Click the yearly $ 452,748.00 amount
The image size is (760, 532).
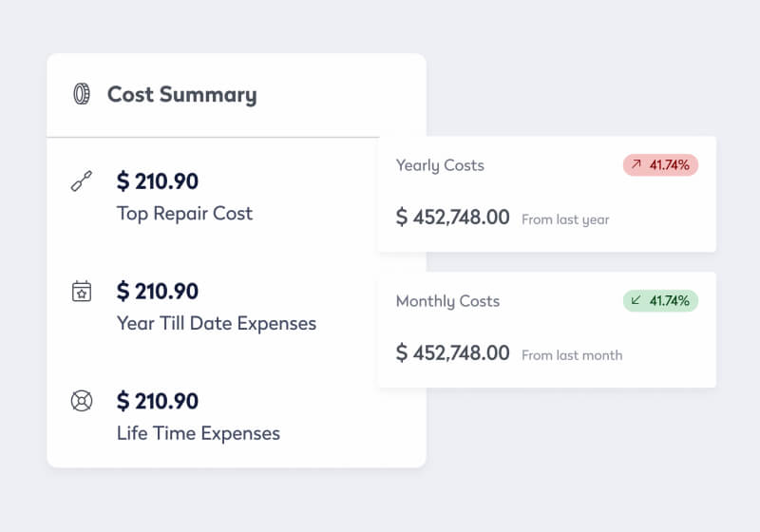(x=453, y=217)
